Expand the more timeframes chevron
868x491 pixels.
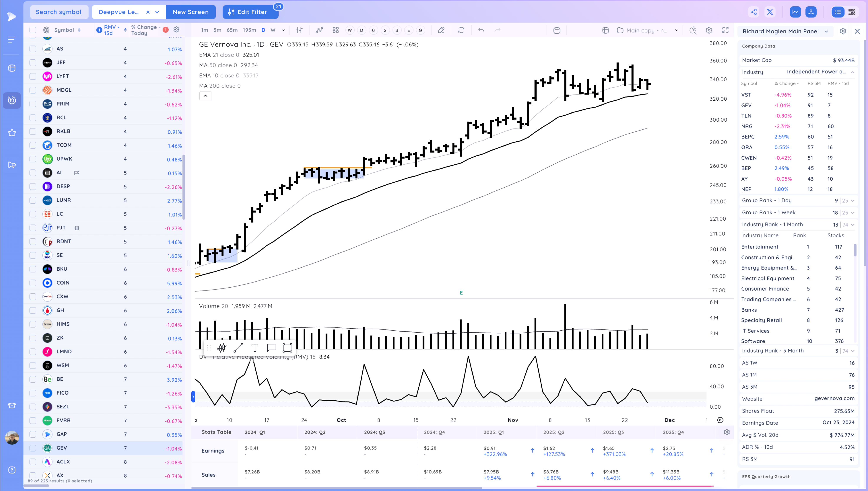(x=283, y=30)
